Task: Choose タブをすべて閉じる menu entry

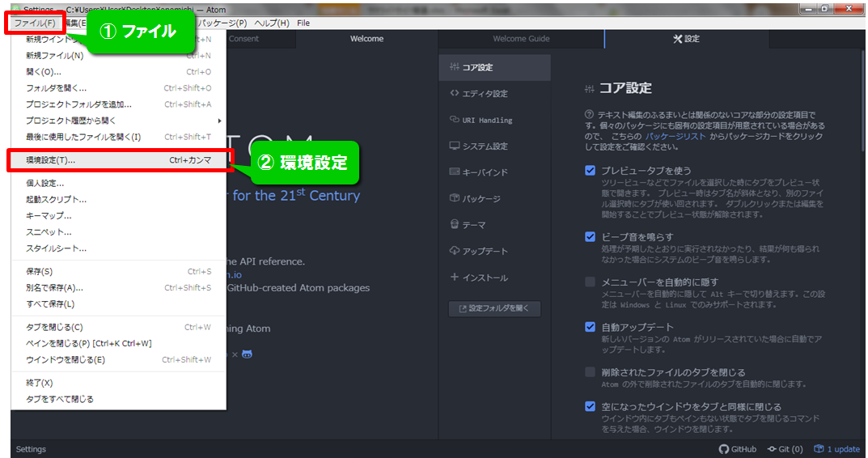Action: pos(118,399)
